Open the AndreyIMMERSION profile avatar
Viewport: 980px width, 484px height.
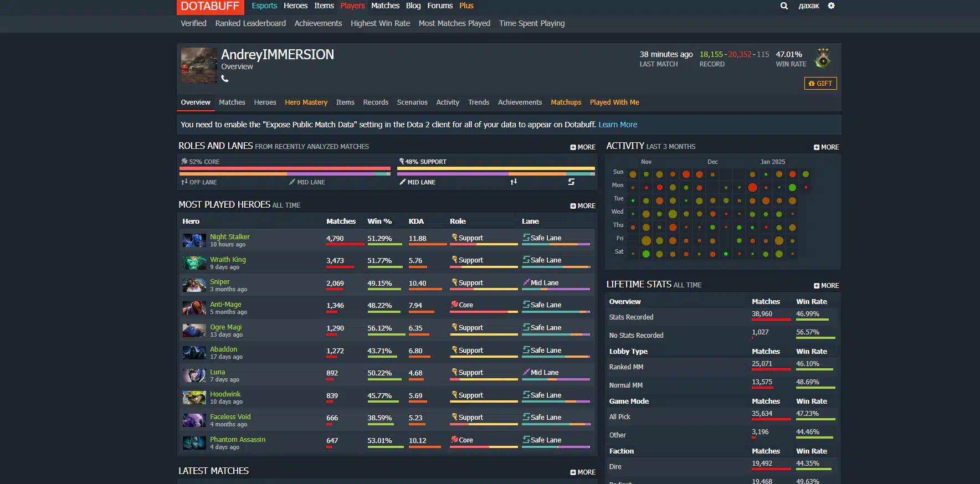(199, 65)
